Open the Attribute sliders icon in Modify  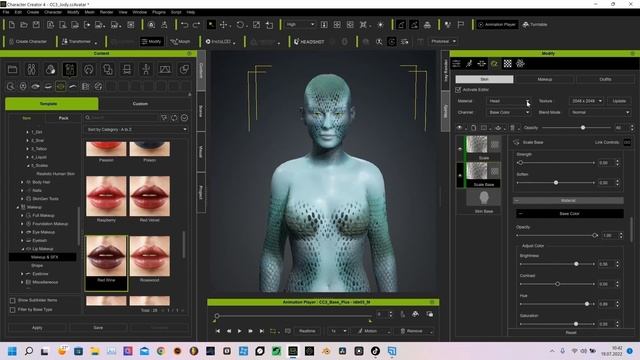coord(456,63)
